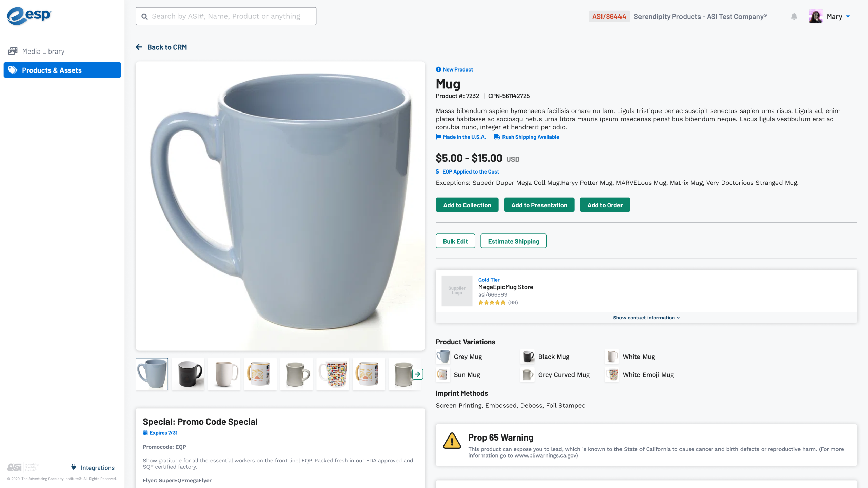Click the Bulk Edit button

coord(455,241)
